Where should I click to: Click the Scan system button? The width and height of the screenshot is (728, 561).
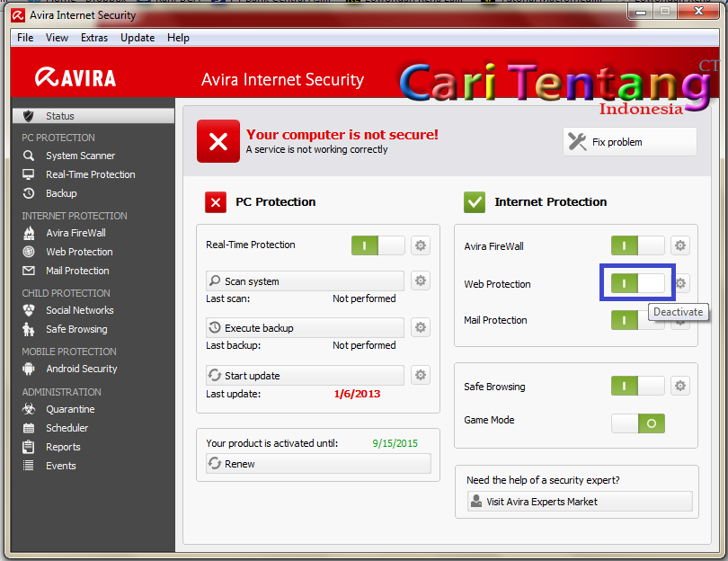click(305, 281)
